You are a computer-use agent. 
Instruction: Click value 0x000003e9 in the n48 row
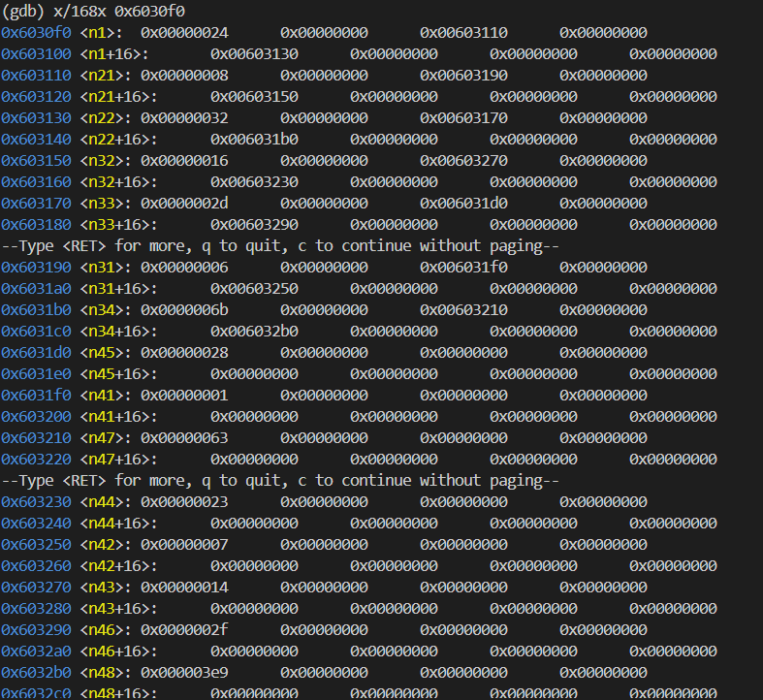(x=184, y=673)
